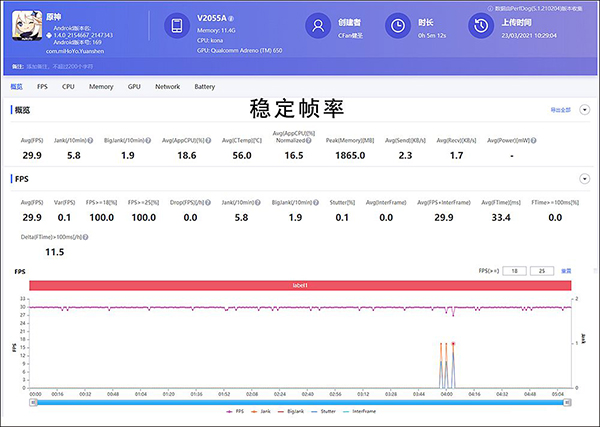This screenshot has height=427, width=600.
Task: Collapse the FPS section with arrow
Action: tap(584, 179)
